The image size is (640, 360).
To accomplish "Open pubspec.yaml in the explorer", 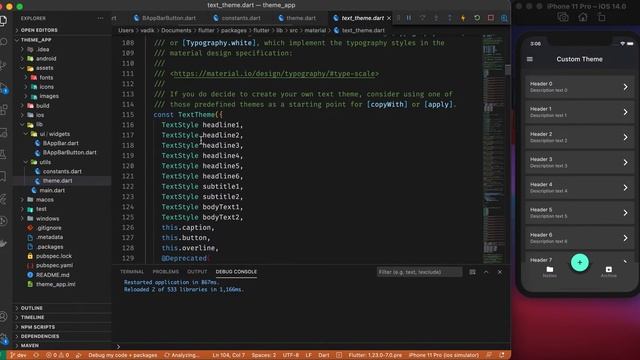I will tap(54, 265).
